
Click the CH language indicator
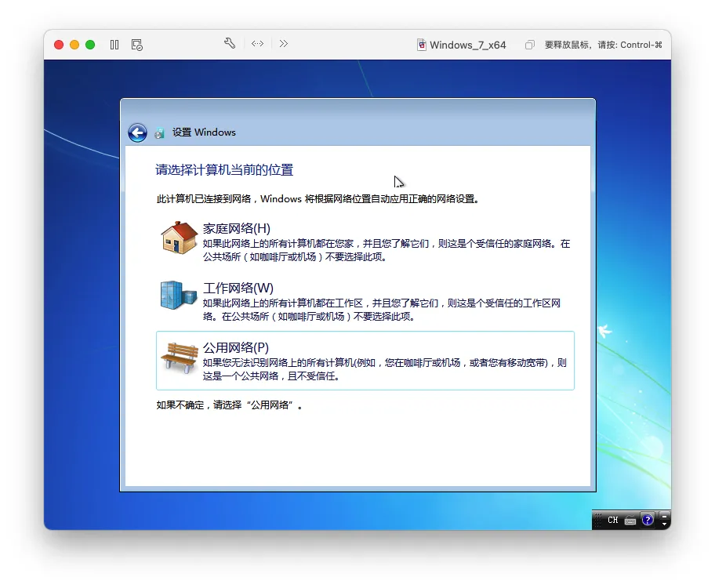tap(612, 520)
